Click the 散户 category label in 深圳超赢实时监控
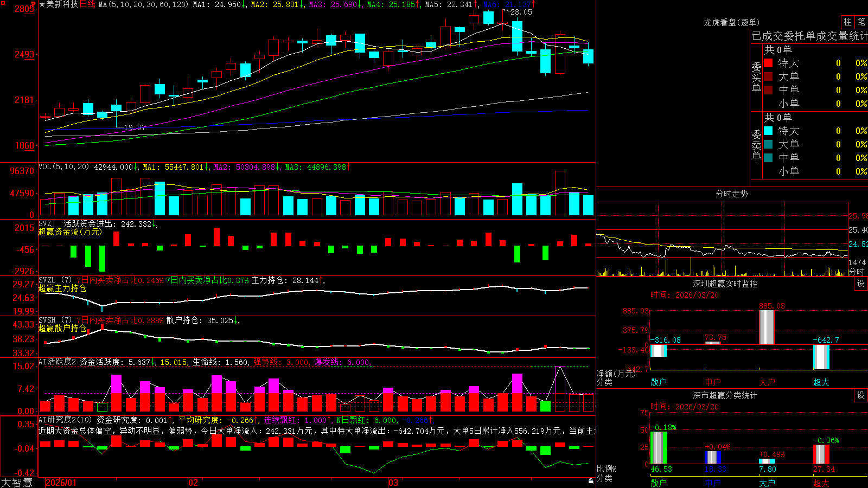This screenshot has width=868, height=488. pos(659,382)
